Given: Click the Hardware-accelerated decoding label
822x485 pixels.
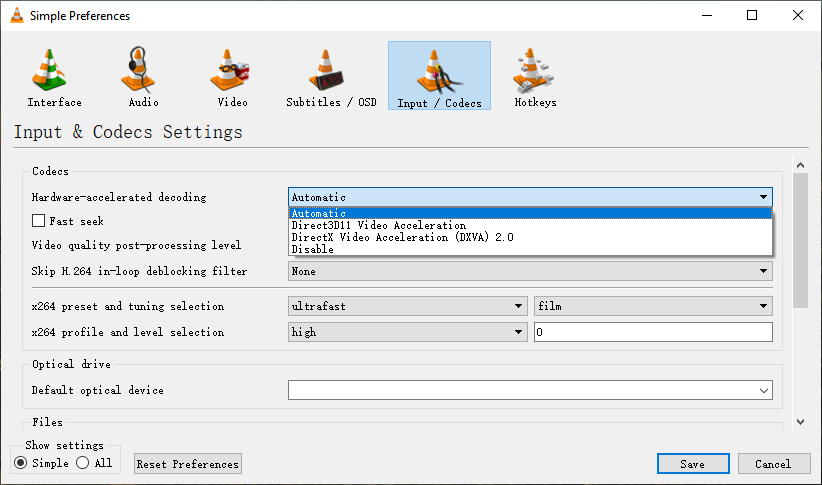Looking at the screenshot, I should point(119,197).
